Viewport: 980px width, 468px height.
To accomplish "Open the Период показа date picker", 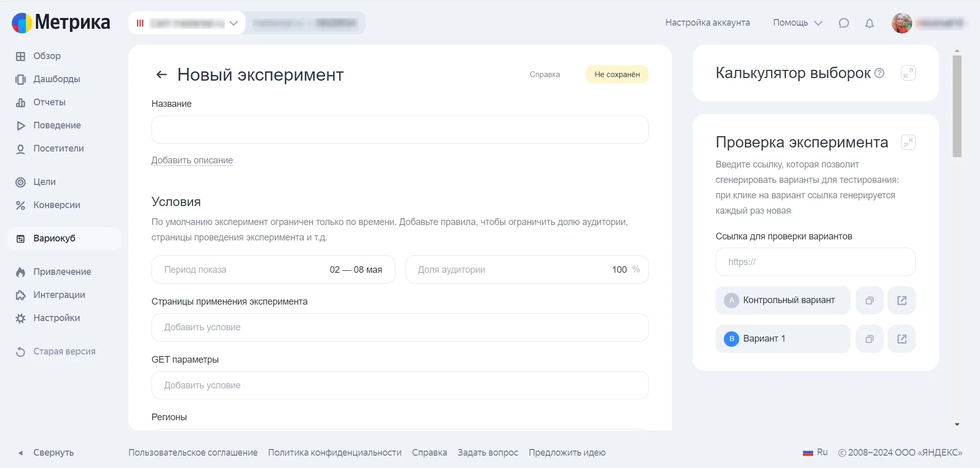I will (273, 270).
